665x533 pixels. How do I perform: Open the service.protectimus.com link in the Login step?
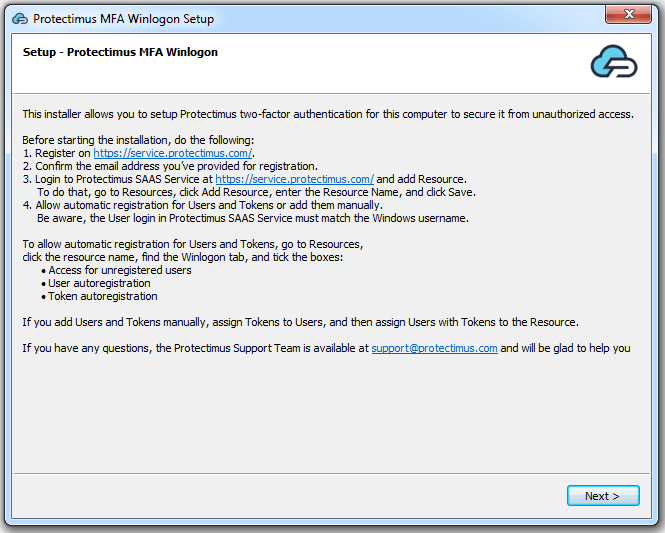click(x=294, y=179)
